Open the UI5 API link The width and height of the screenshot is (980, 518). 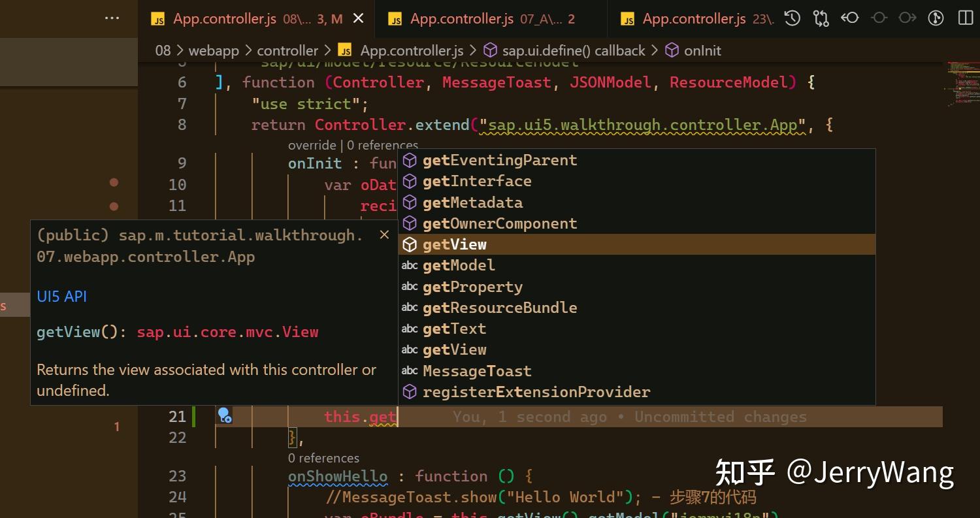tap(61, 296)
